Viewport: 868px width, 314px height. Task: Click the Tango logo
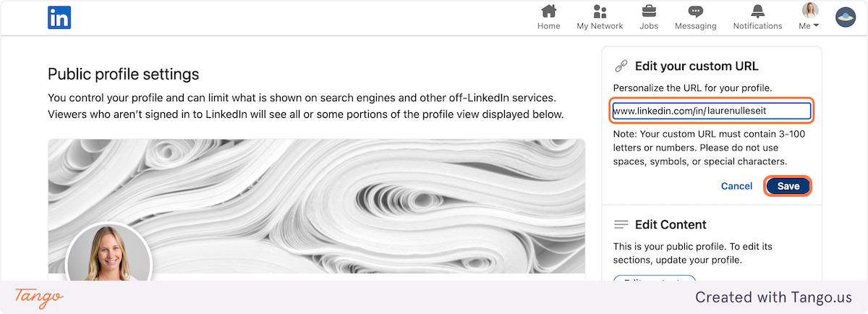tap(39, 297)
